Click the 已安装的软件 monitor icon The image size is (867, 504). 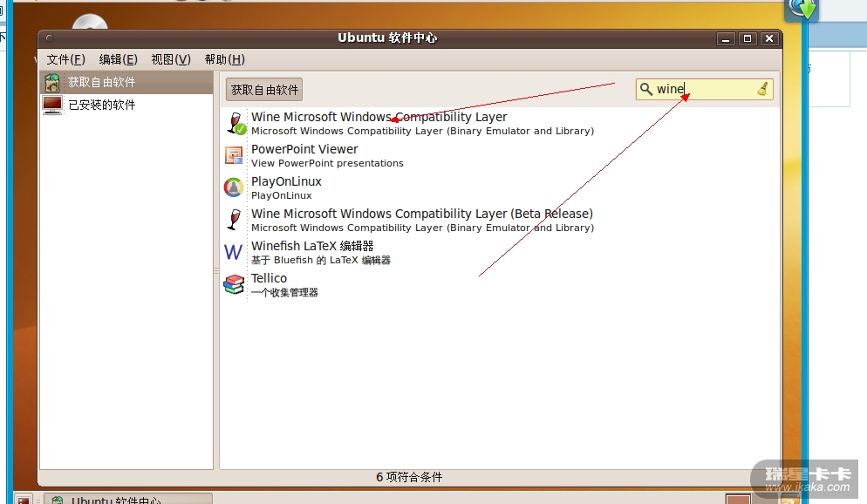pyautogui.click(x=52, y=105)
